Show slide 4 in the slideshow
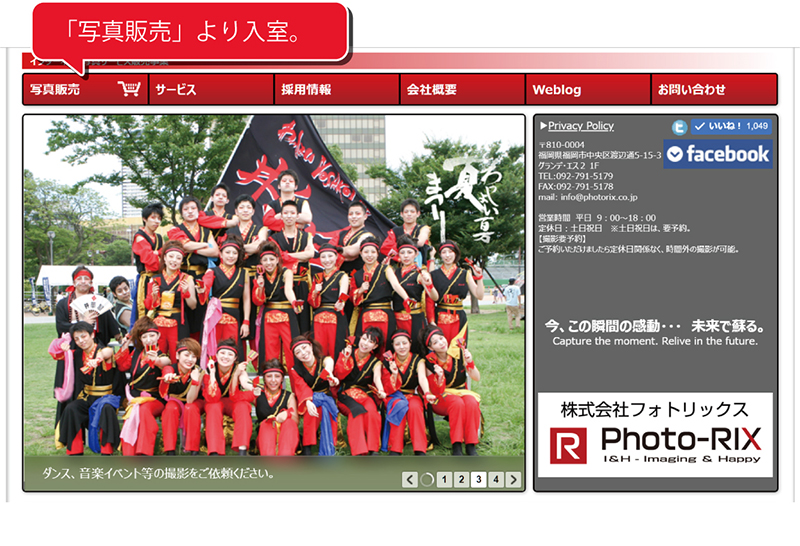This screenshot has width=800, height=546. (x=496, y=480)
